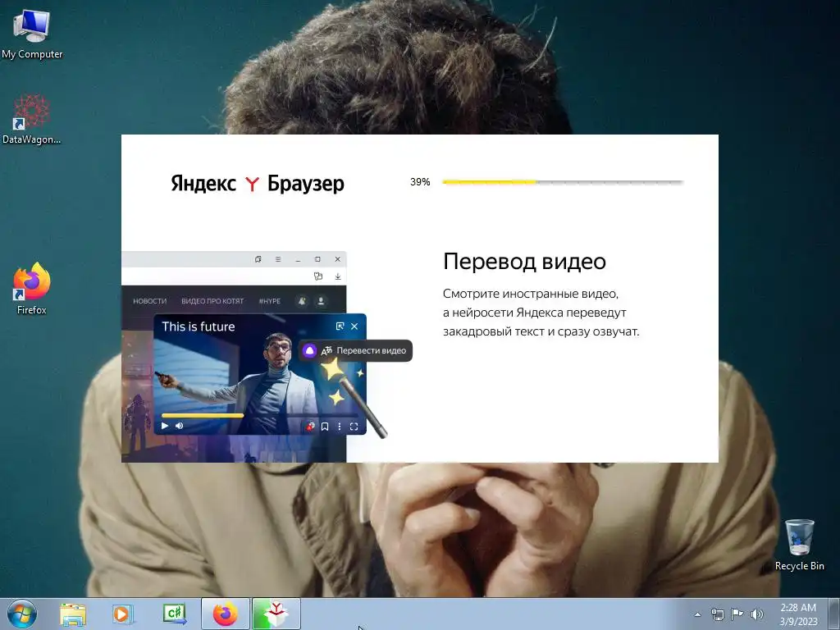The image size is (840, 630).
Task: Open the Recycle Bin on desktop
Action: (x=799, y=545)
